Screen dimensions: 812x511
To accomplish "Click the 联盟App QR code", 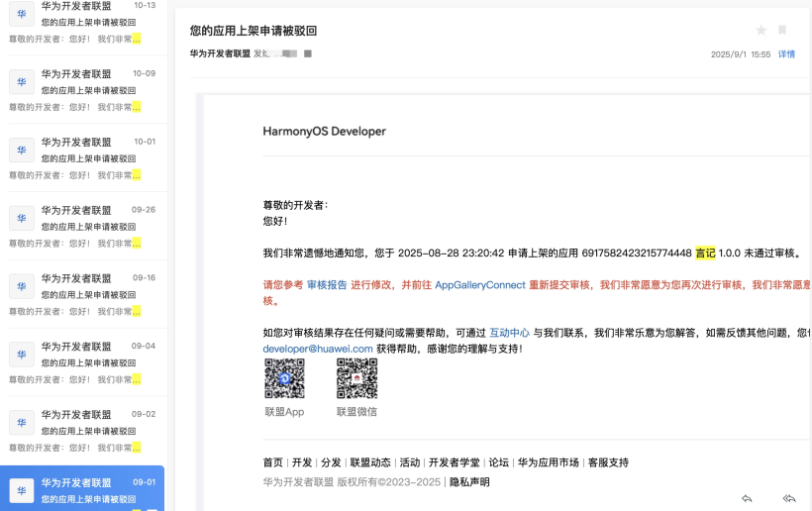I will point(284,379).
